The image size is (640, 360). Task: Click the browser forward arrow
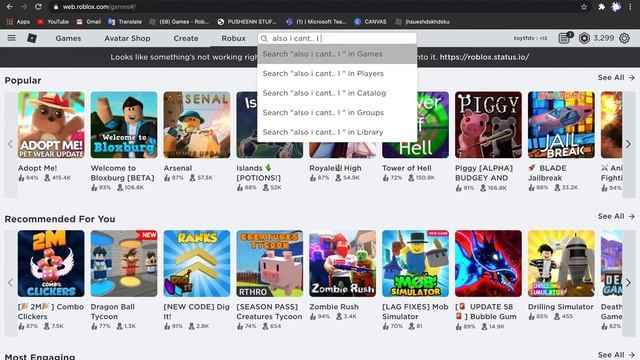24,7
